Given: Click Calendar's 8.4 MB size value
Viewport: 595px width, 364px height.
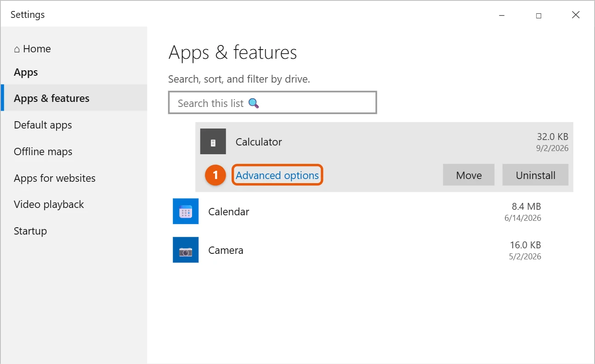Looking at the screenshot, I should tap(526, 207).
